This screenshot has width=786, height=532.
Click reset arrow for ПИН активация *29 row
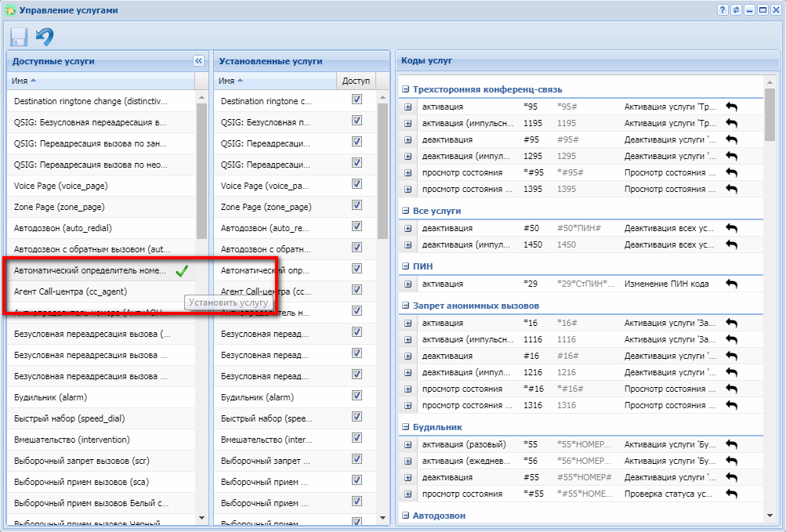point(731,284)
